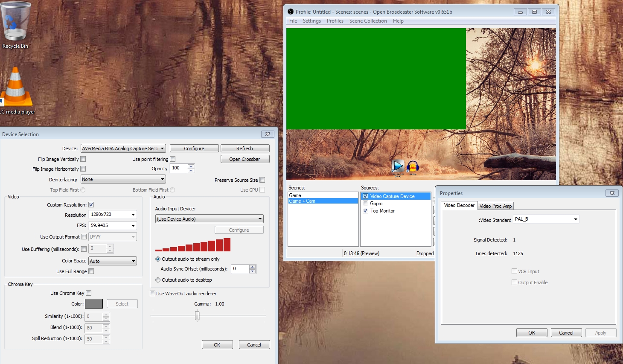The height and width of the screenshot is (364, 623).
Task: Click Open Crossbar button
Action: (245, 159)
